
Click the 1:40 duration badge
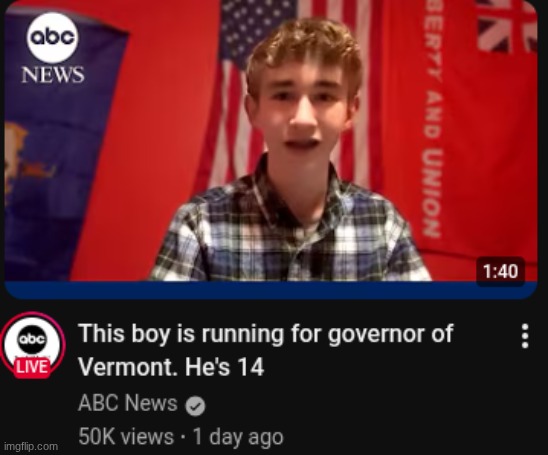[x=500, y=272]
